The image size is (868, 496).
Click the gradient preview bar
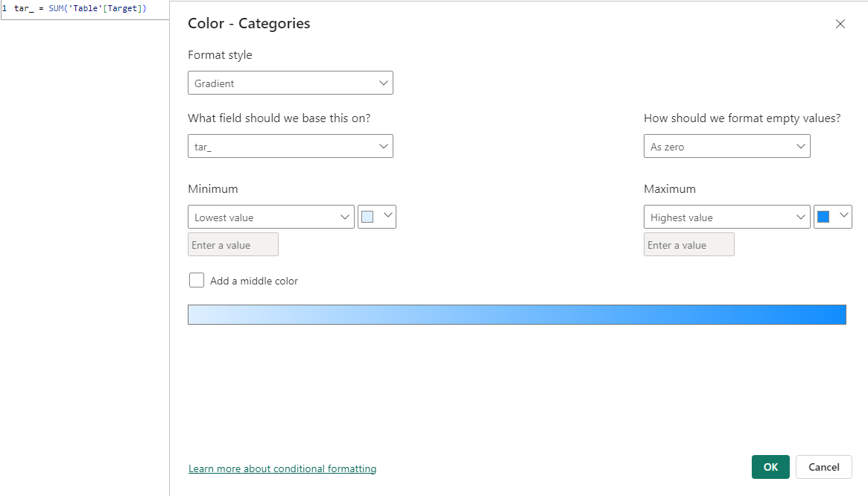click(x=516, y=314)
